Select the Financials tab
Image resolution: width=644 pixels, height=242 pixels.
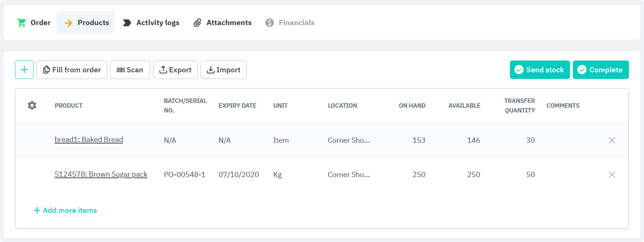tap(290, 23)
